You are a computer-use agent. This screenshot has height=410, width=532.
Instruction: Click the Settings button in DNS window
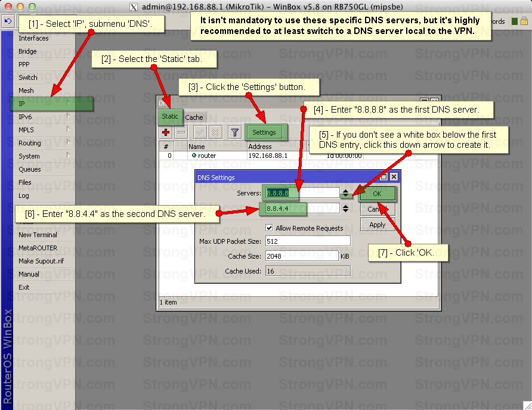[x=264, y=132]
